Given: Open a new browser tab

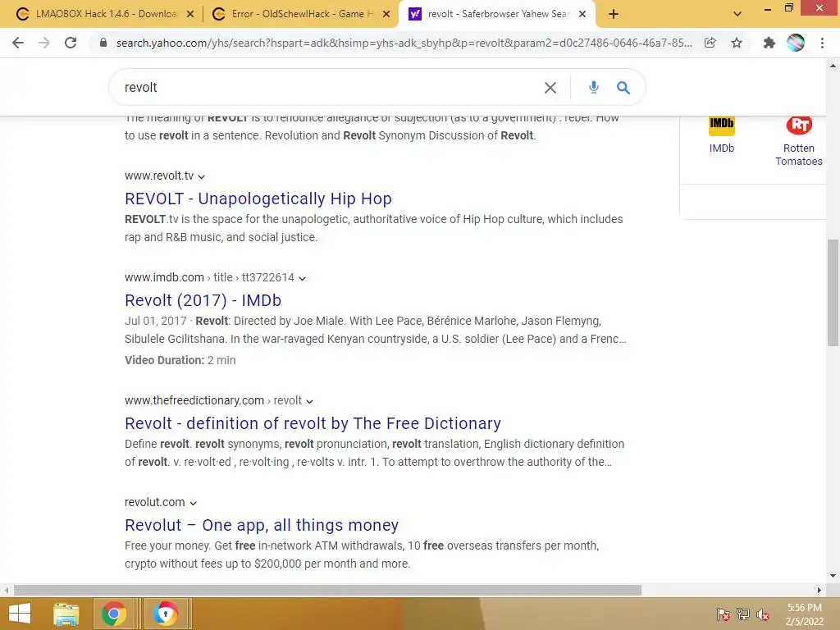Looking at the screenshot, I should click(x=614, y=14).
